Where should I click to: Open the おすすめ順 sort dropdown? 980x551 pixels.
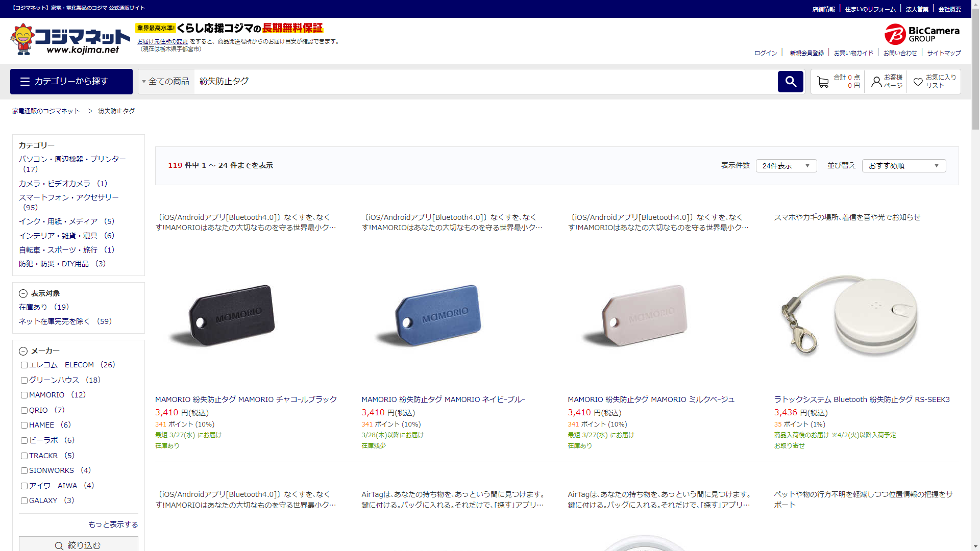click(903, 166)
